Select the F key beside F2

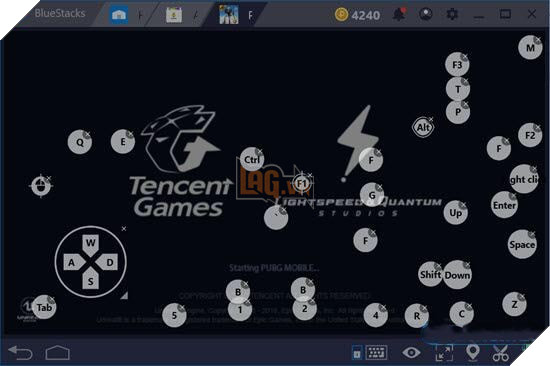(x=498, y=148)
